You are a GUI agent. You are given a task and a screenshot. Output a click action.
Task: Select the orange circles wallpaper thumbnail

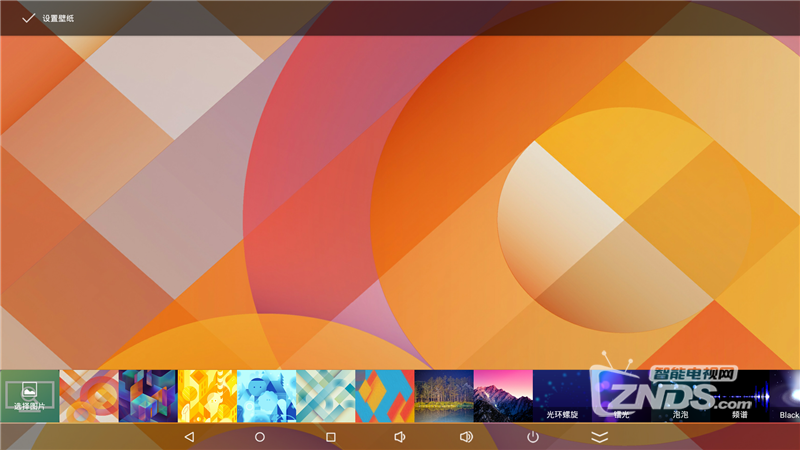pos(89,396)
